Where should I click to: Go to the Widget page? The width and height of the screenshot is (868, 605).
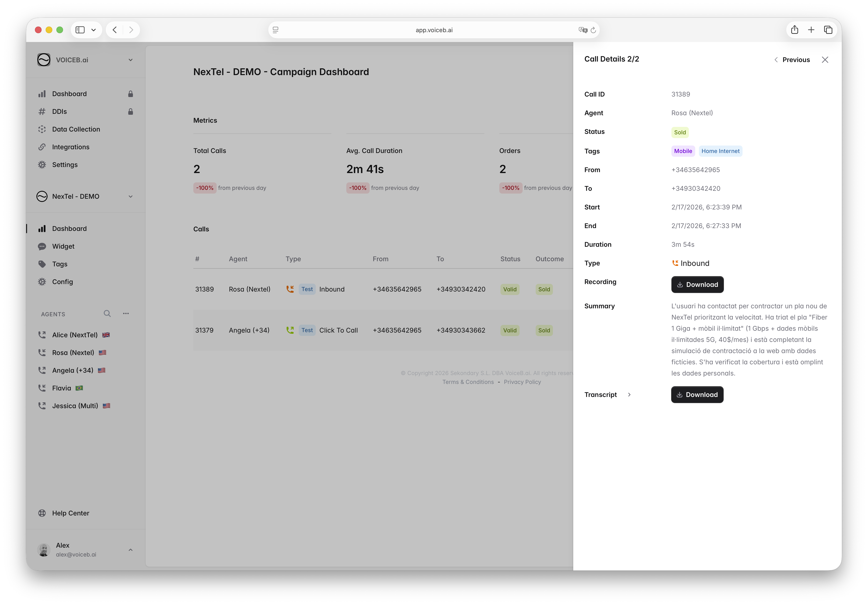pyautogui.click(x=63, y=247)
